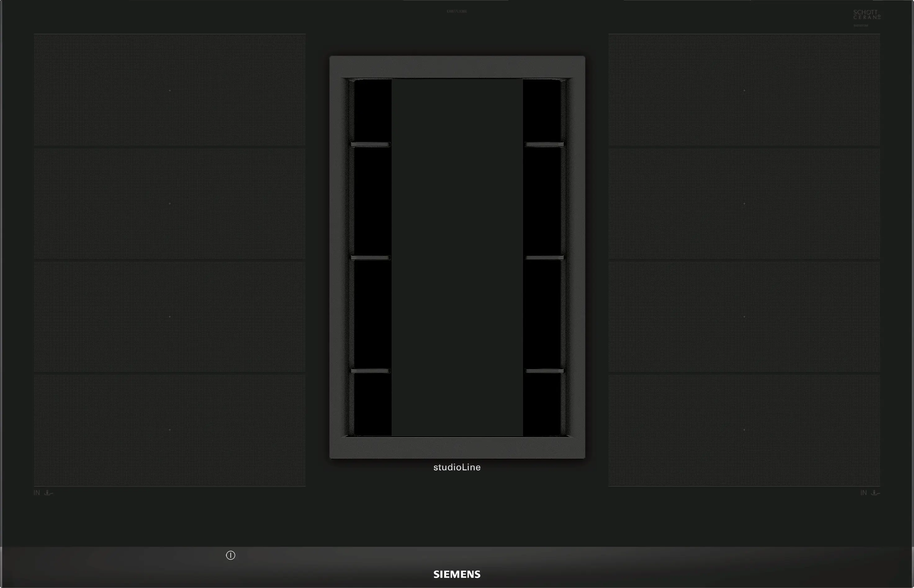Select the second right cooking zone from top
Image resolution: width=914 pixels, height=588 pixels.
[744, 203]
